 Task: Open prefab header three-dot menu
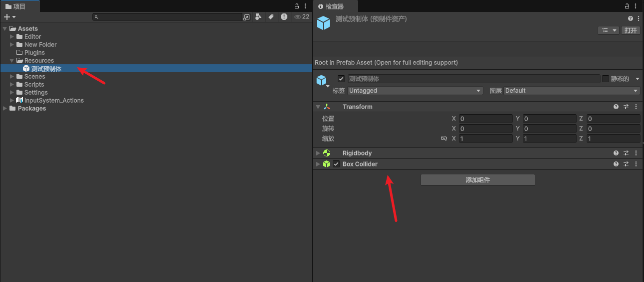click(639, 18)
